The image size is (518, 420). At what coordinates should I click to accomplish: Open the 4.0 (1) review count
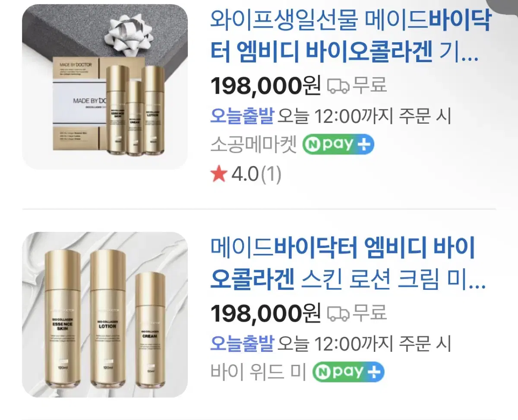256,174
